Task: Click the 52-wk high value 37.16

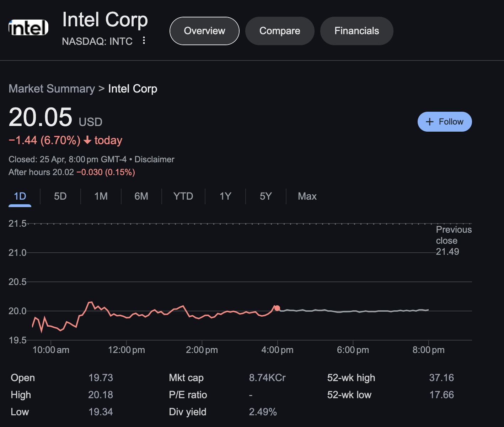Action: click(441, 378)
